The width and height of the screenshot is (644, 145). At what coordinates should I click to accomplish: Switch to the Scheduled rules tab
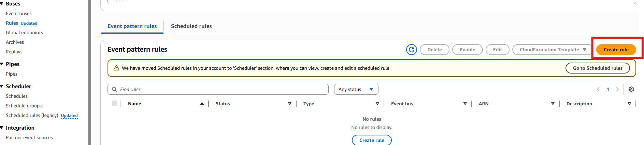191,26
